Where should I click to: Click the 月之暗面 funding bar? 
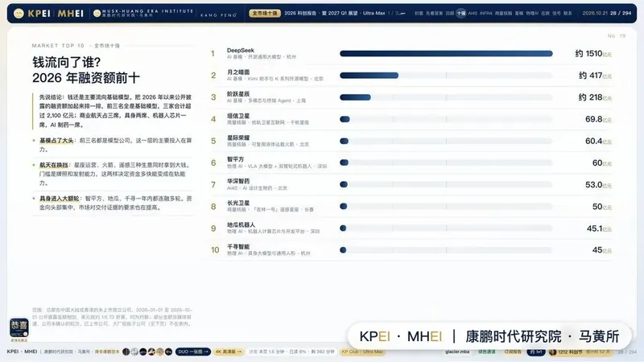coord(369,76)
